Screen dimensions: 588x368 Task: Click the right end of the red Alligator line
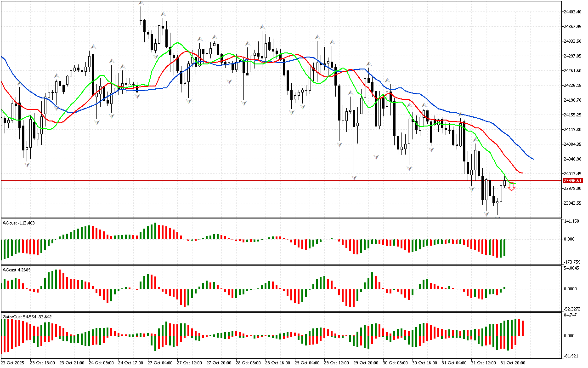522,173
